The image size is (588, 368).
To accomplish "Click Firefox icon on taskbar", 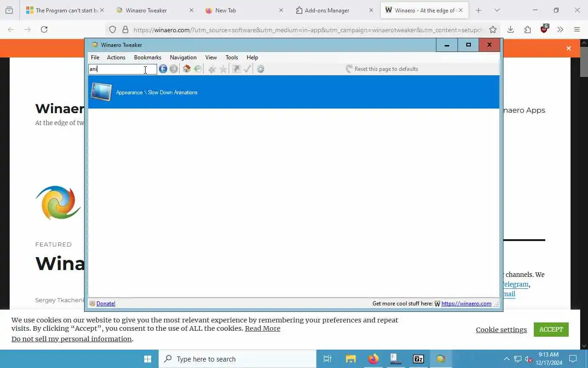I will (373, 359).
